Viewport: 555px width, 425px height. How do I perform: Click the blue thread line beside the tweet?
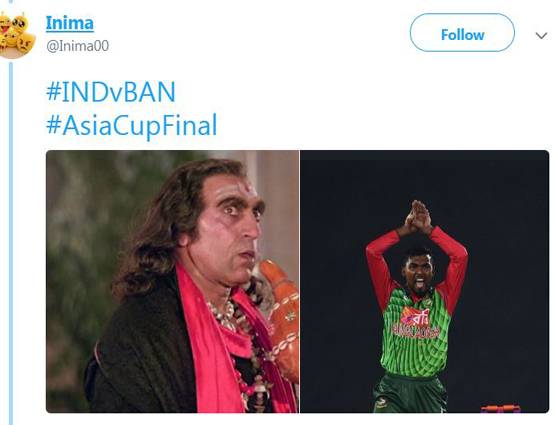click(11, 243)
